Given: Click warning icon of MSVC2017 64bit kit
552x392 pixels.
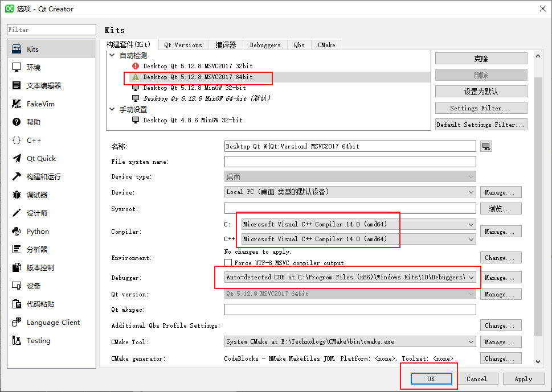Looking at the screenshot, I should (x=136, y=77).
